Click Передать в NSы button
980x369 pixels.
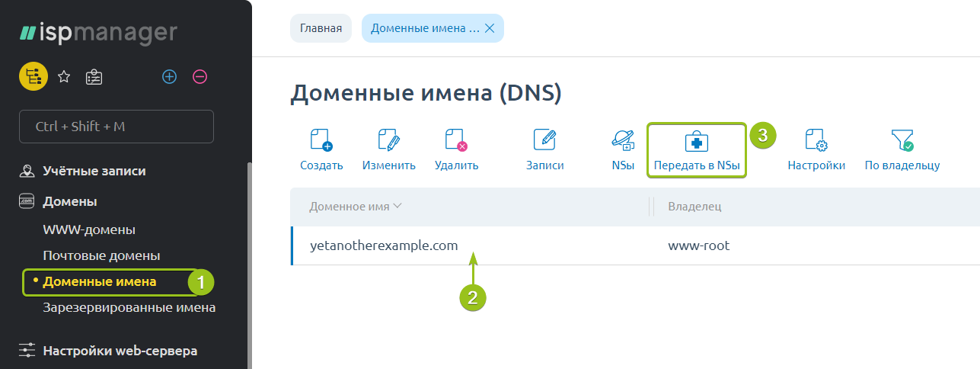[697, 149]
